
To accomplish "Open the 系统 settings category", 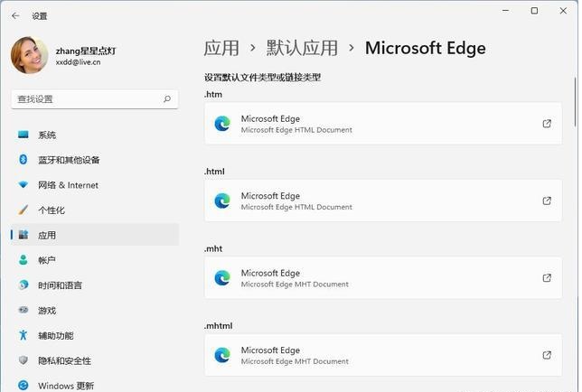I will click(x=95, y=135).
